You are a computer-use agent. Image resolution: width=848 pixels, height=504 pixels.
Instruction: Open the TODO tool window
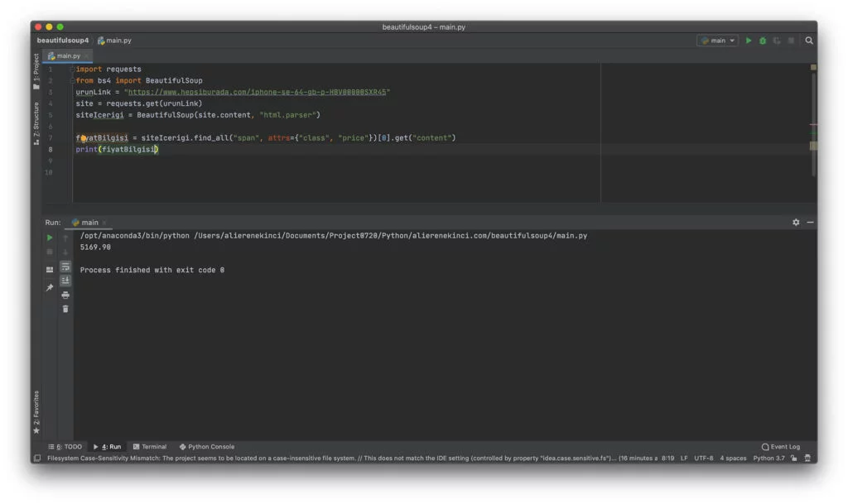pos(65,447)
